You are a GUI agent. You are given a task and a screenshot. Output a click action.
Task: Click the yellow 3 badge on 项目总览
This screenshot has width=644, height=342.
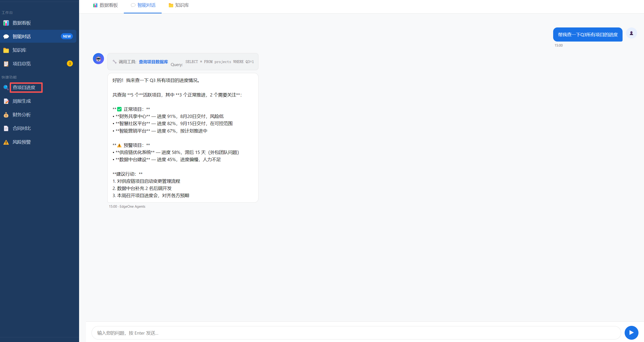coord(70,64)
